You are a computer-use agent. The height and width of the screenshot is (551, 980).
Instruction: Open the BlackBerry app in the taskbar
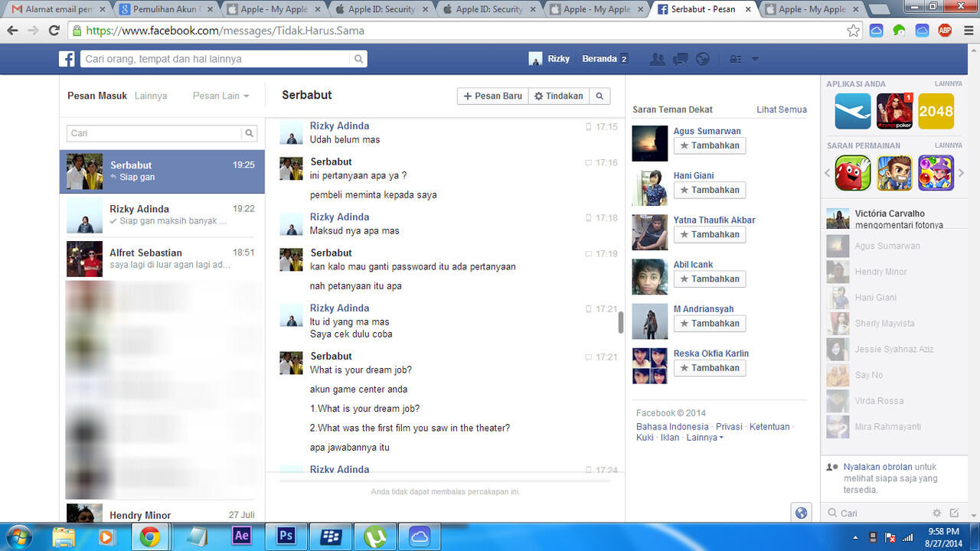pos(331,536)
